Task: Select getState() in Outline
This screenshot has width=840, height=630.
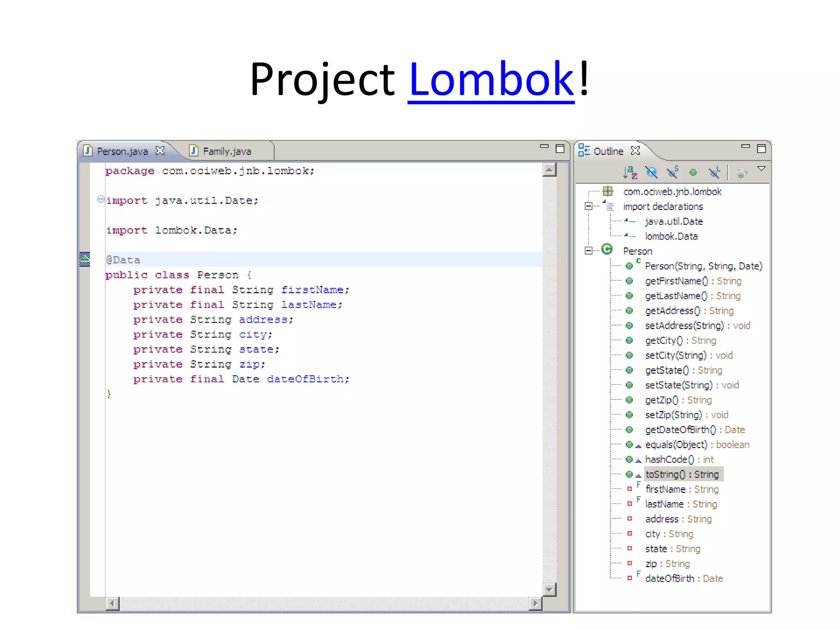Action: [x=683, y=370]
